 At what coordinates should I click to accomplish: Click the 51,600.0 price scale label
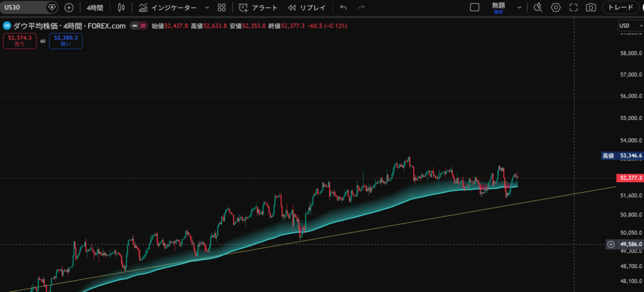[x=631, y=196]
